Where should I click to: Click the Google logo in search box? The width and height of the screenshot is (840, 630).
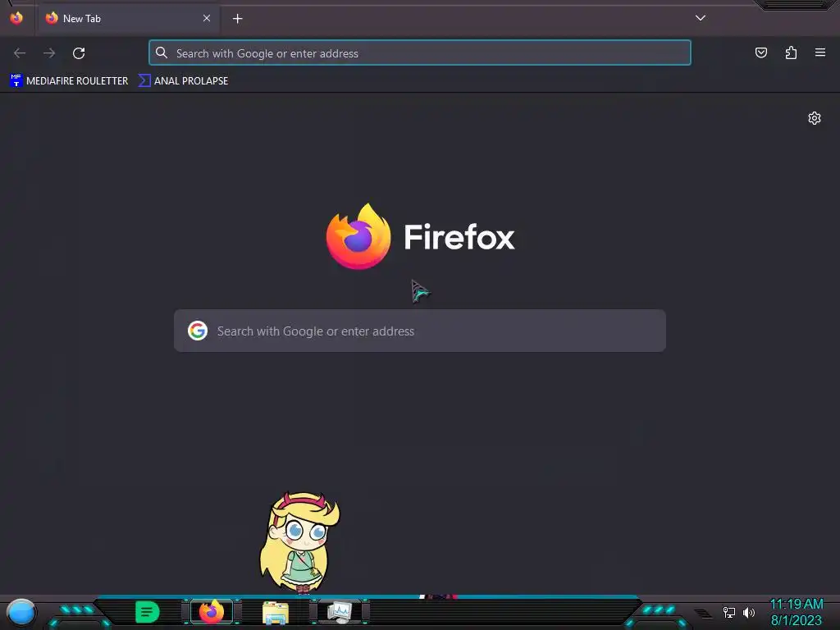click(x=198, y=331)
